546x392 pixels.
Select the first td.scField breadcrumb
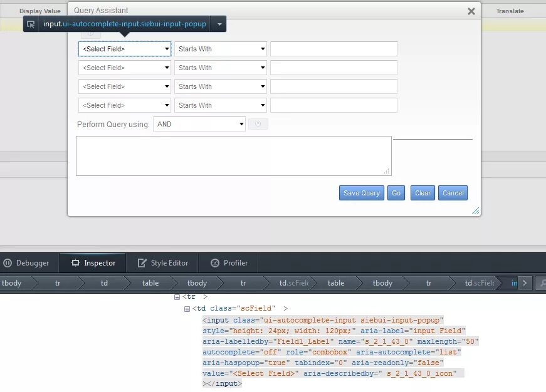coord(293,283)
